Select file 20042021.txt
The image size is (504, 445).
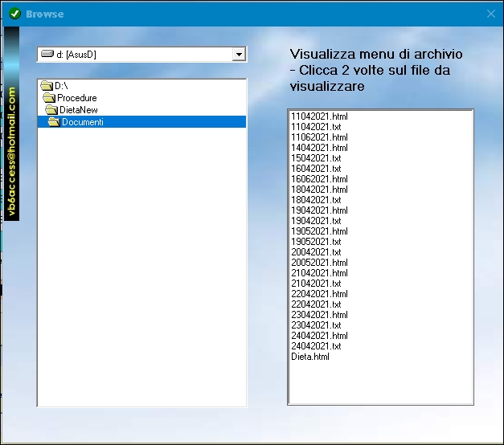click(x=316, y=252)
